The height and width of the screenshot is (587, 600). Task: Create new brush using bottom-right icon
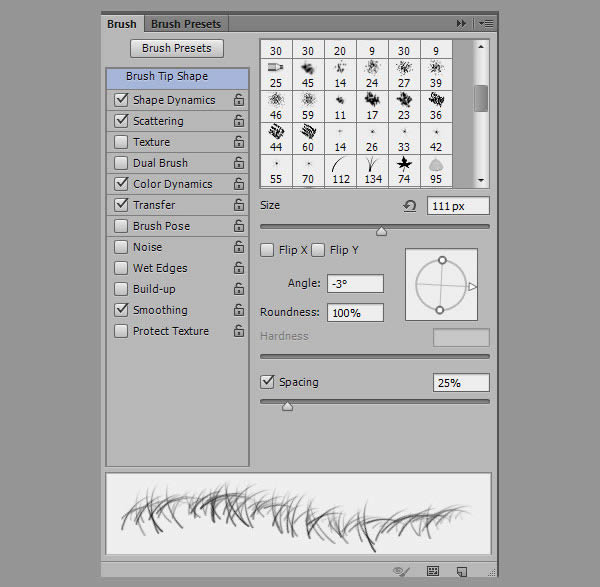[x=461, y=571]
